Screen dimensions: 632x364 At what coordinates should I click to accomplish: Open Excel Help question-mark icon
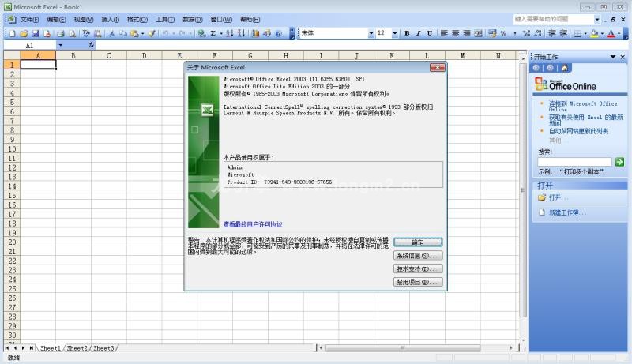point(279,33)
